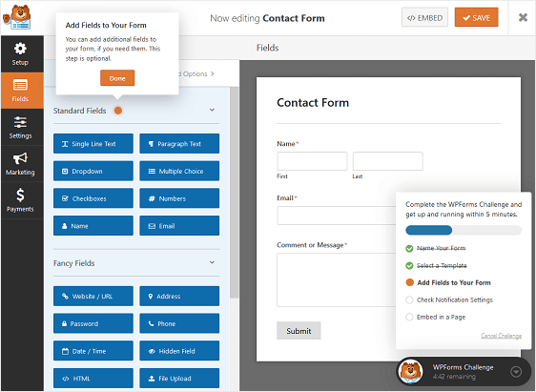Open the Setup panel gear icon

[x=20, y=49]
